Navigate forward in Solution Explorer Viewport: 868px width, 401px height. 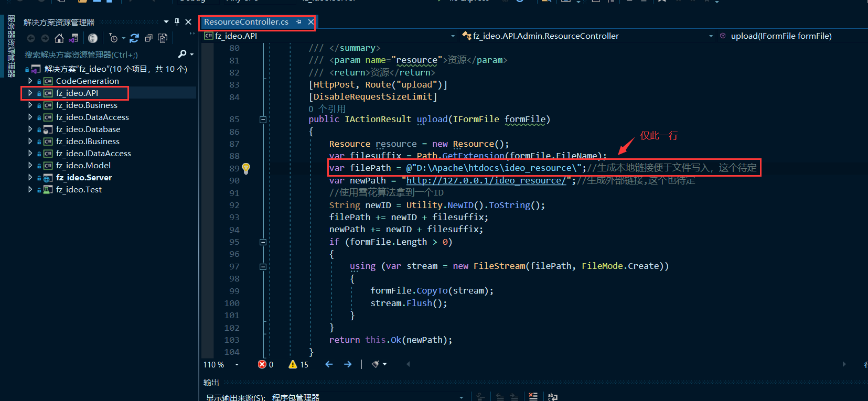pyautogui.click(x=45, y=38)
